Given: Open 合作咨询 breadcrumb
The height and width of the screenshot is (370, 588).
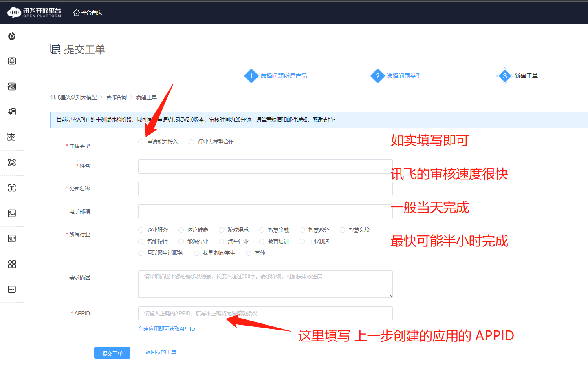Looking at the screenshot, I should pos(117,97).
